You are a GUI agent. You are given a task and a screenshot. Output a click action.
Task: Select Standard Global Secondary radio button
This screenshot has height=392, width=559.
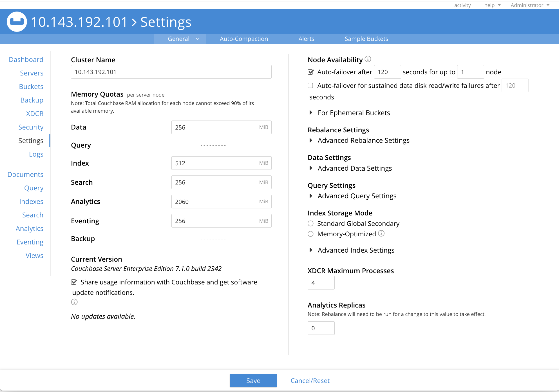click(x=310, y=224)
